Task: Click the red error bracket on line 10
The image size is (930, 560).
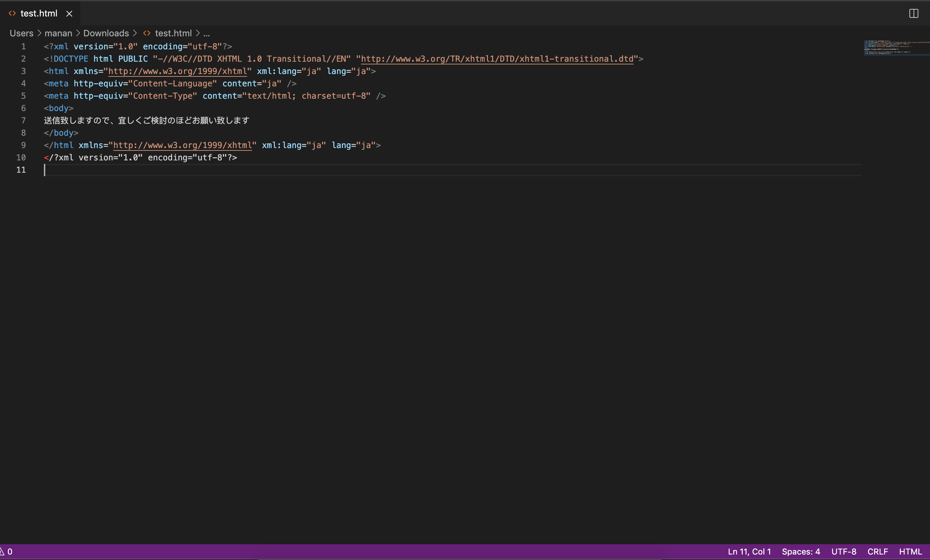Action: click(46, 158)
